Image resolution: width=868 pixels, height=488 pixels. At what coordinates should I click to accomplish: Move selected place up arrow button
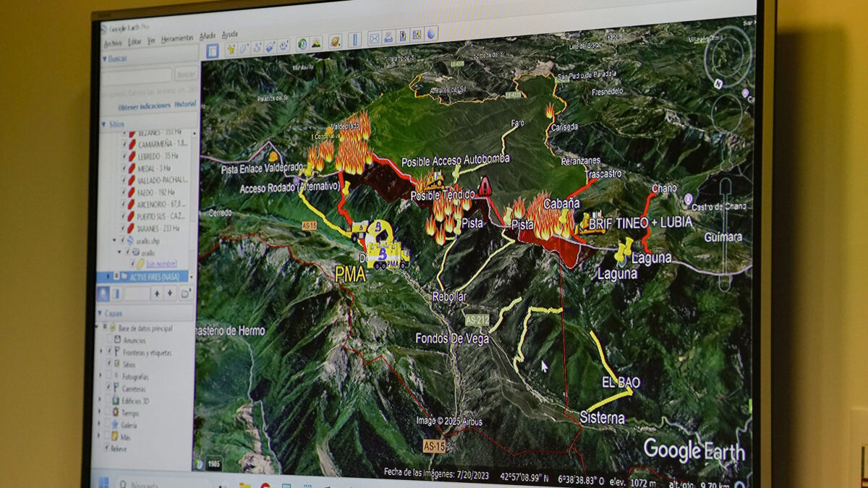pyautogui.click(x=157, y=294)
